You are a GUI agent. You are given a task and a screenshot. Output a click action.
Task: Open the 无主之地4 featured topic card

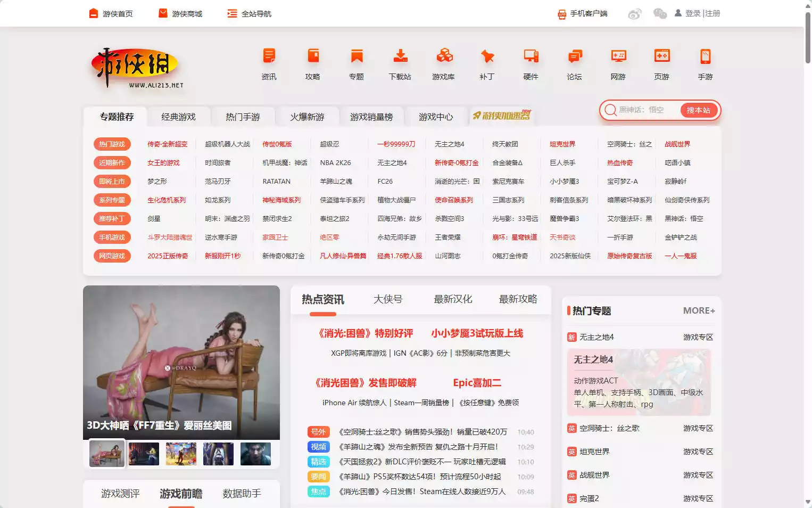click(x=639, y=382)
